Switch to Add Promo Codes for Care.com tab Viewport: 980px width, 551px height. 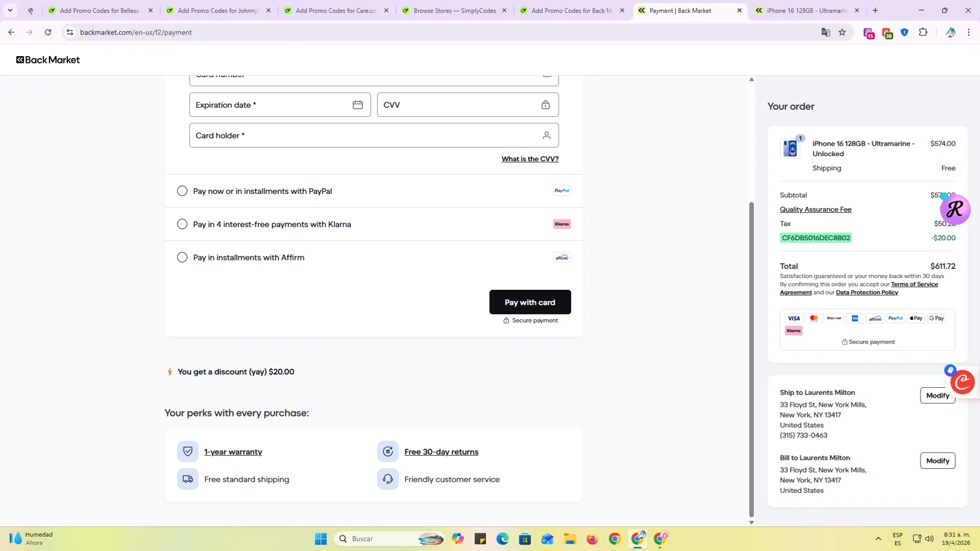(336, 10)
